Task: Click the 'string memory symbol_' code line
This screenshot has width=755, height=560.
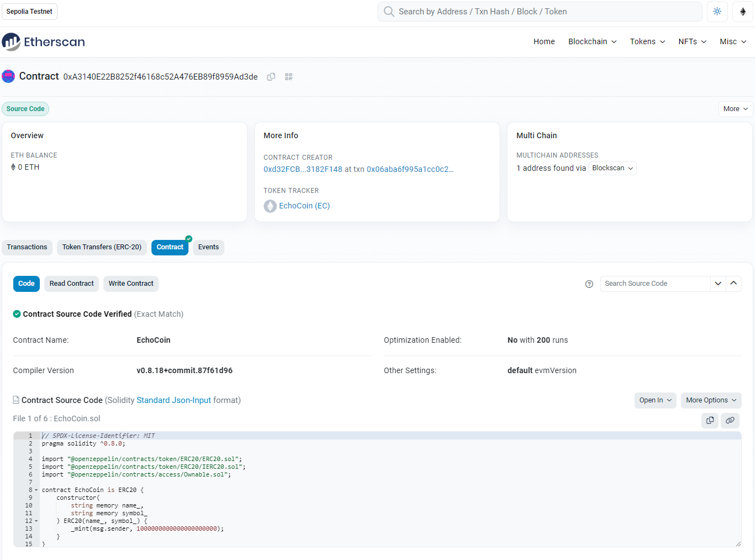Action: coord(109,513)
